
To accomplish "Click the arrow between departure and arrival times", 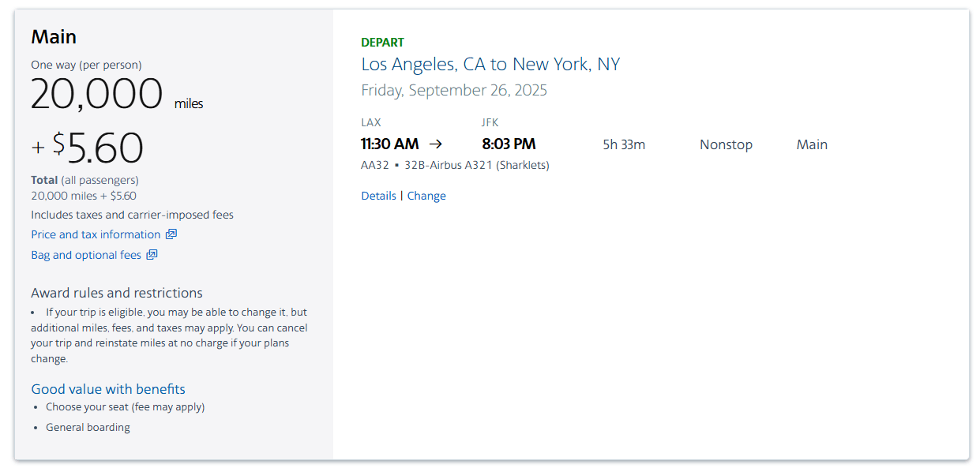I will pos(435,144).
